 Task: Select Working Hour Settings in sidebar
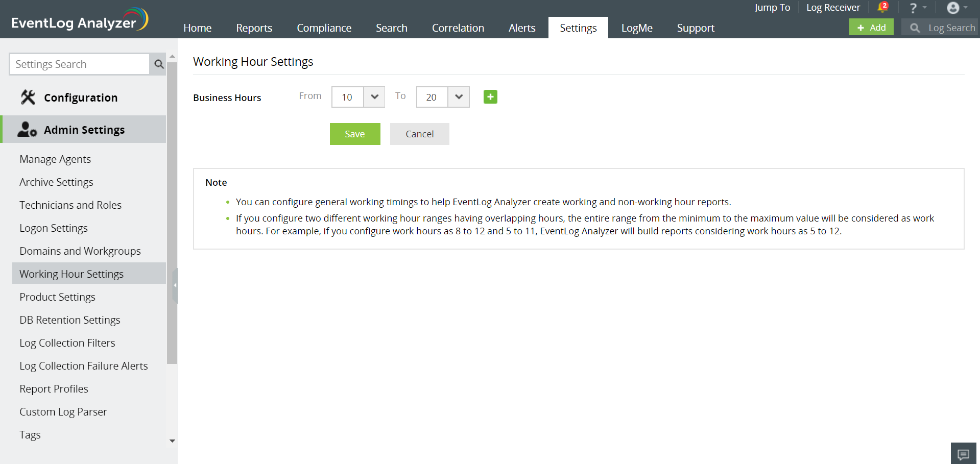(89, 274)
